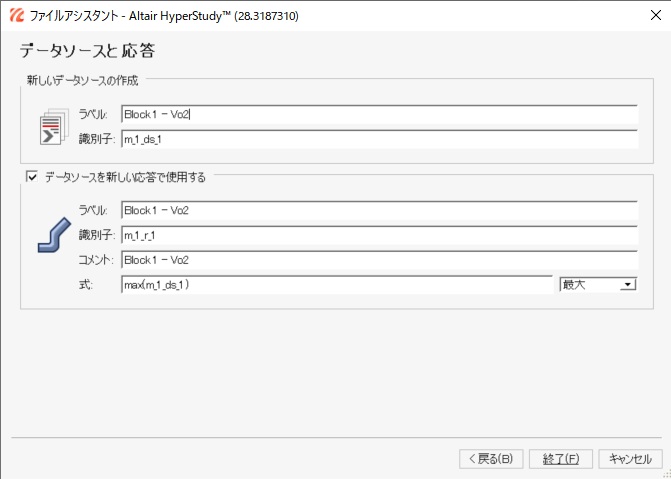This screenshot has width=671, height=479.
Task: Uncheck データソースを新しい応答で使用する checkbox
Action: tap(32, 177)
